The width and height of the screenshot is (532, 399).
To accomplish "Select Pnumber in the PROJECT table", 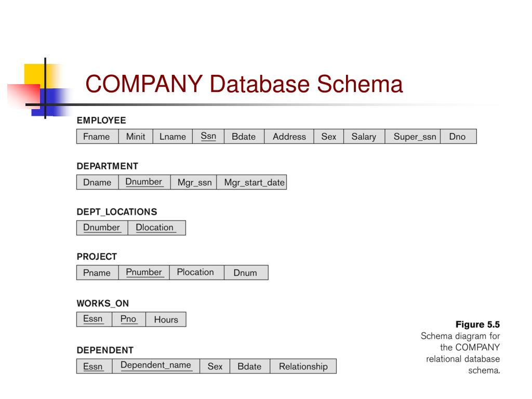I will click(144, 272).
